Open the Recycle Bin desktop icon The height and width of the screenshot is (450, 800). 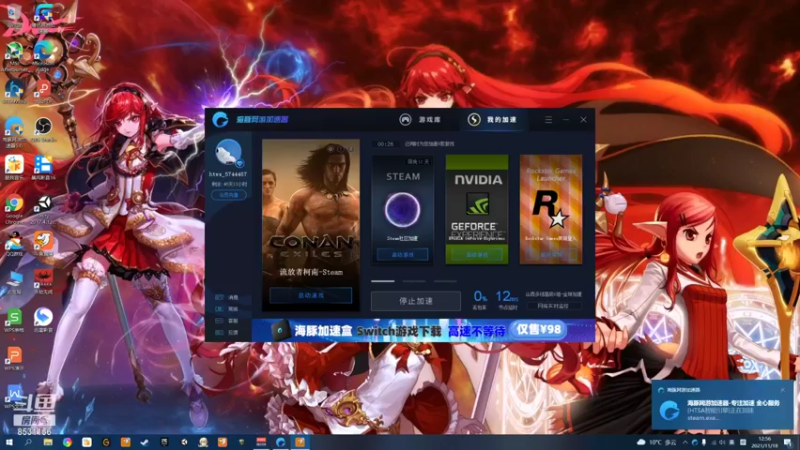point(14,15)
